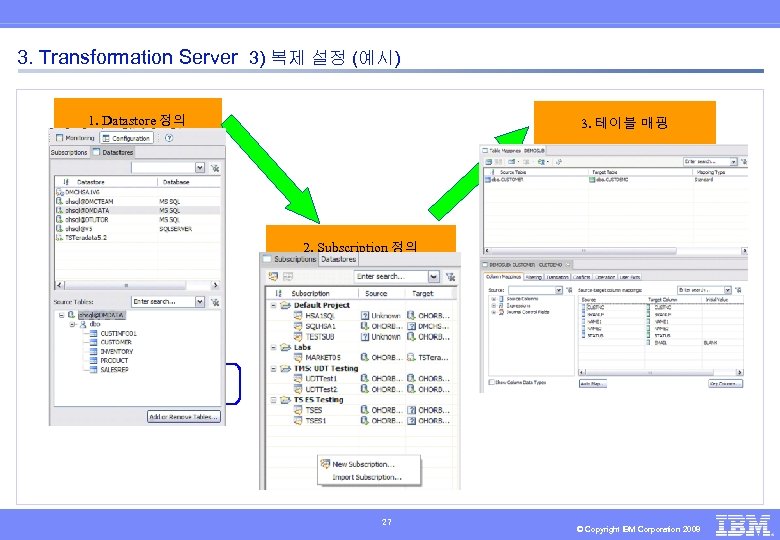Collapse the dbo schema node
780x540 pixels.
point(72,324)
